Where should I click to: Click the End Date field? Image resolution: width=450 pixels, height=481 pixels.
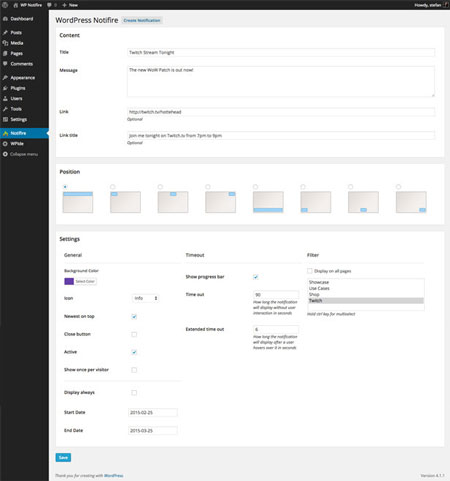153,431
